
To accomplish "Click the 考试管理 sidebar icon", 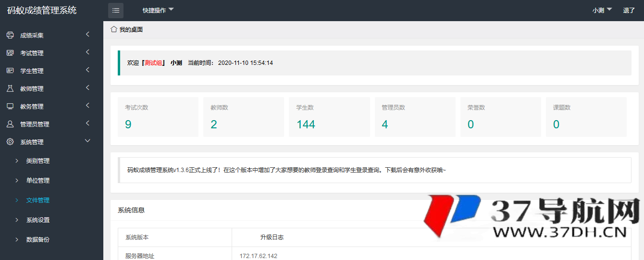I will [10, 53].
